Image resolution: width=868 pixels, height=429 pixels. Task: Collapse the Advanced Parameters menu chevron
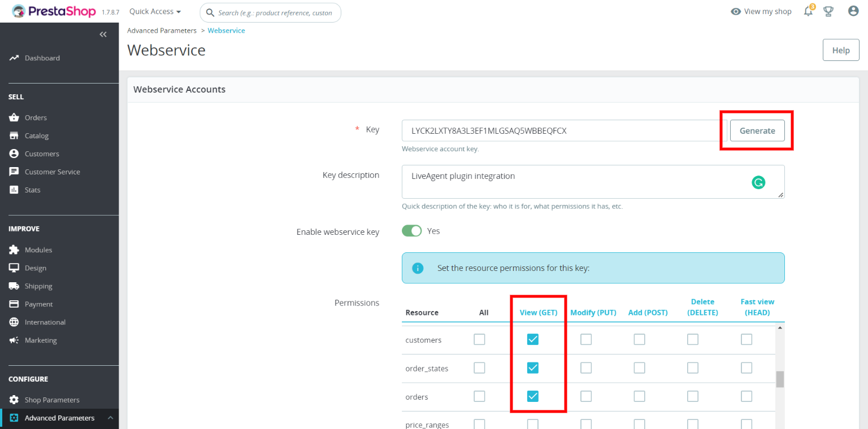coord(110,418)
